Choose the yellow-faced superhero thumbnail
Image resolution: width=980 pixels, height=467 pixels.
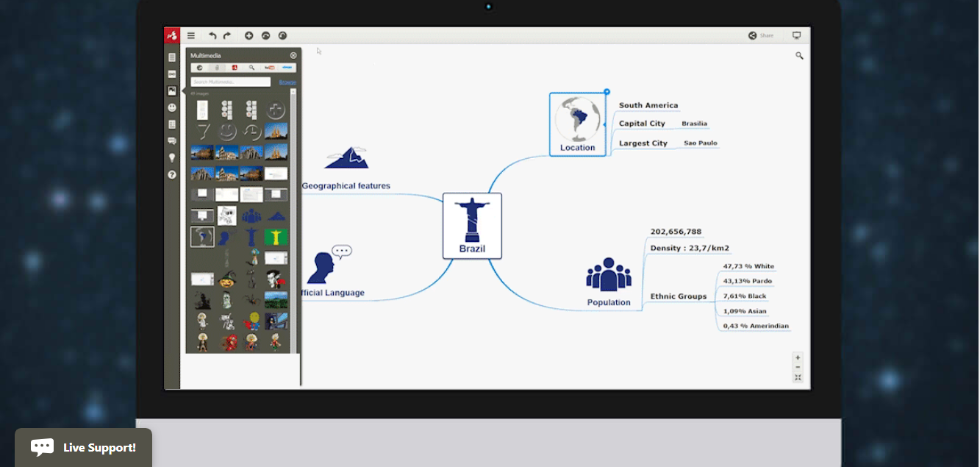[x=251, y=321]
